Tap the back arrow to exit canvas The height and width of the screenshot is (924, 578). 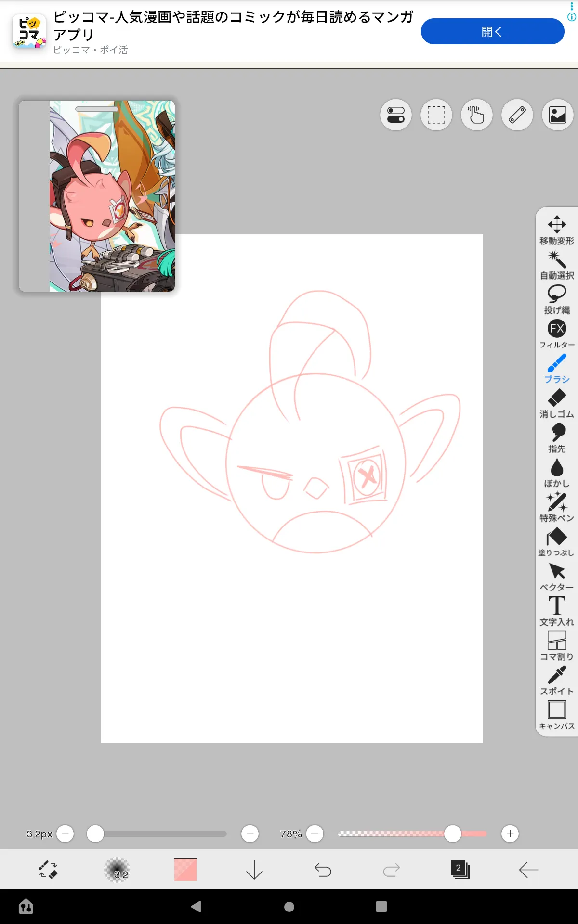[528, 870]
